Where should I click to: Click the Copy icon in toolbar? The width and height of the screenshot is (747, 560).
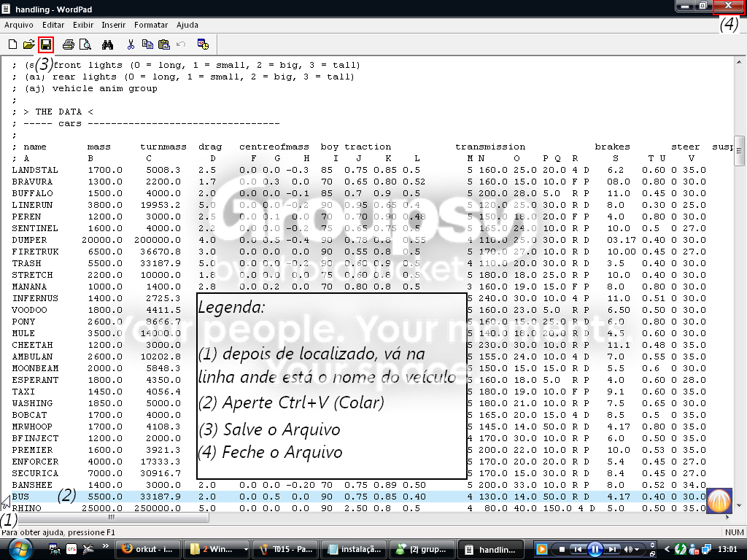[x=147, y=44]
